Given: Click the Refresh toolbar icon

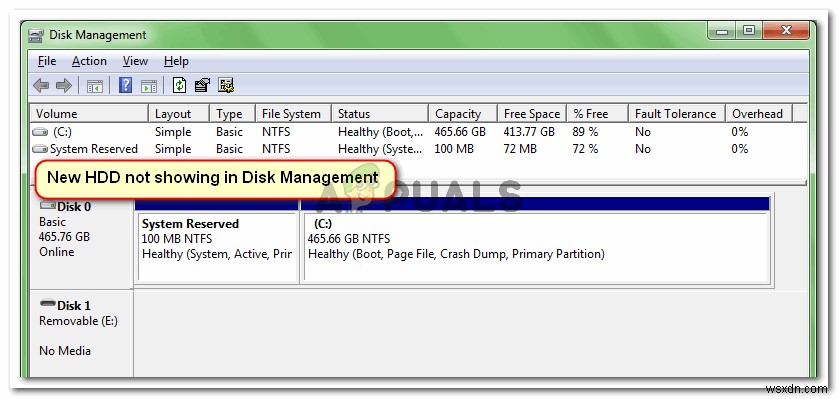Looking at the screenshot, I should [179, 85].
